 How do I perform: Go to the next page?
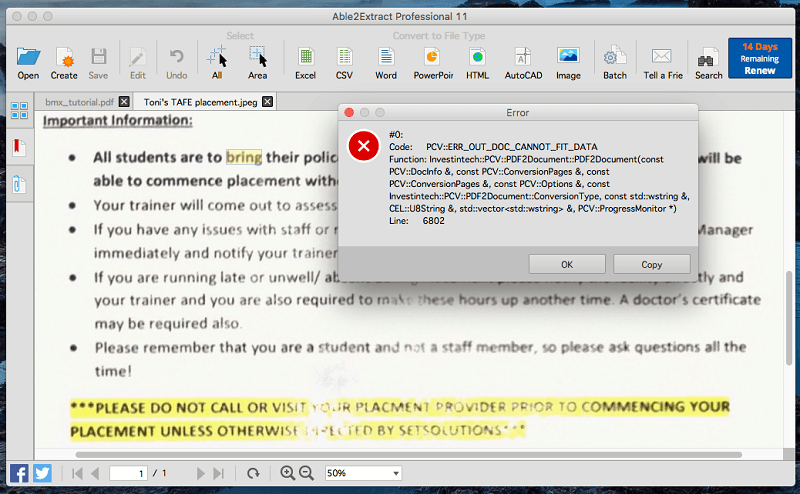tap(201, 474)
